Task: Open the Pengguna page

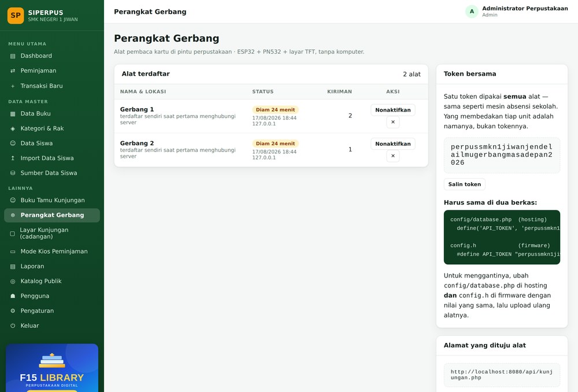Action: 52,296
